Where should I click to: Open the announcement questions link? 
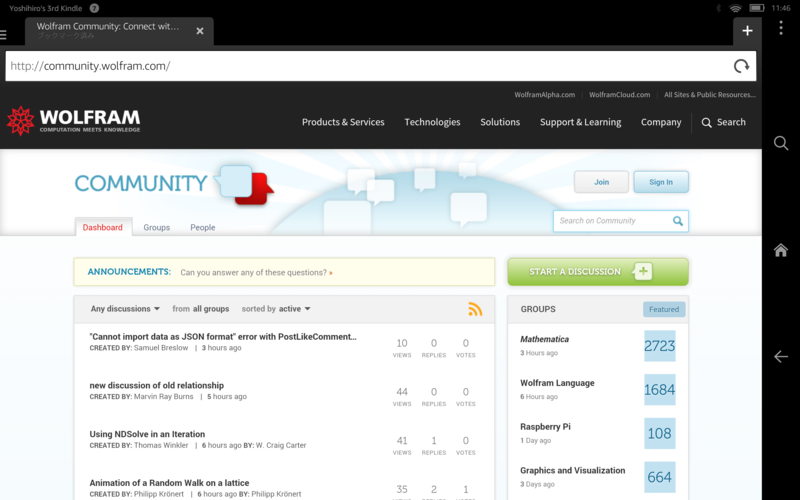tap(256, 272)
